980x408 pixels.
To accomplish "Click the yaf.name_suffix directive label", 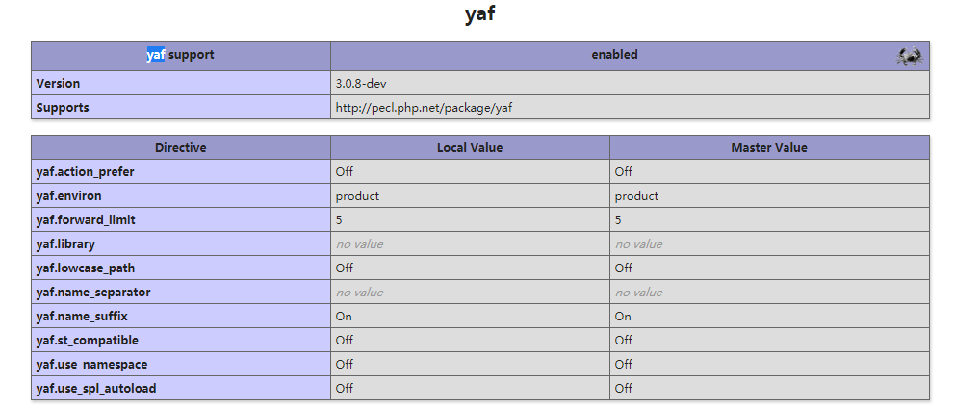I will [82, 316].
